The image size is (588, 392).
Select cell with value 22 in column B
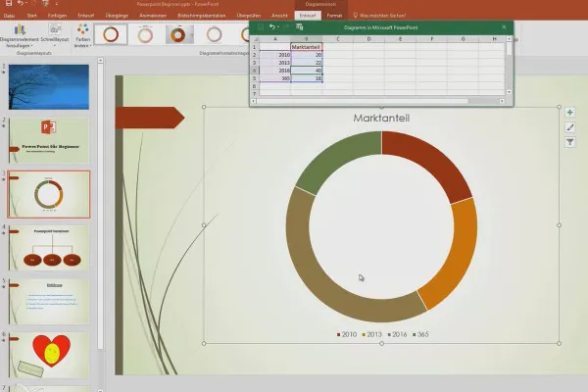[x=307, y=63]
